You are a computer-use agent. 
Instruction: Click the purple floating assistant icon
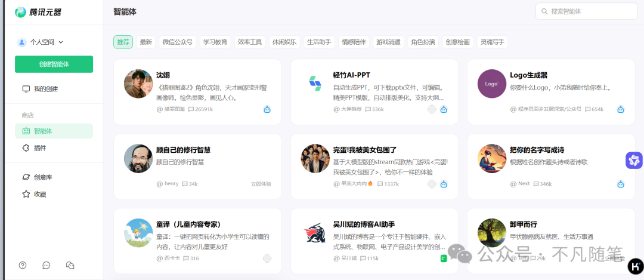(x=634, y=161)
